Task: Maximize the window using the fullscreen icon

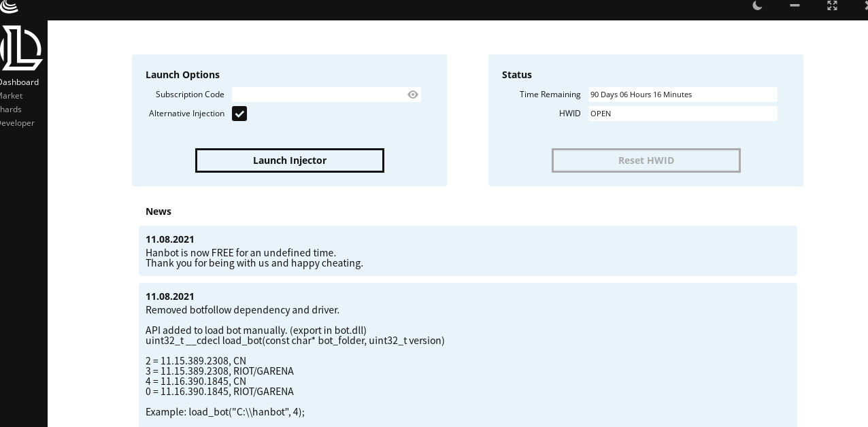Action: [x=832, y=5]
